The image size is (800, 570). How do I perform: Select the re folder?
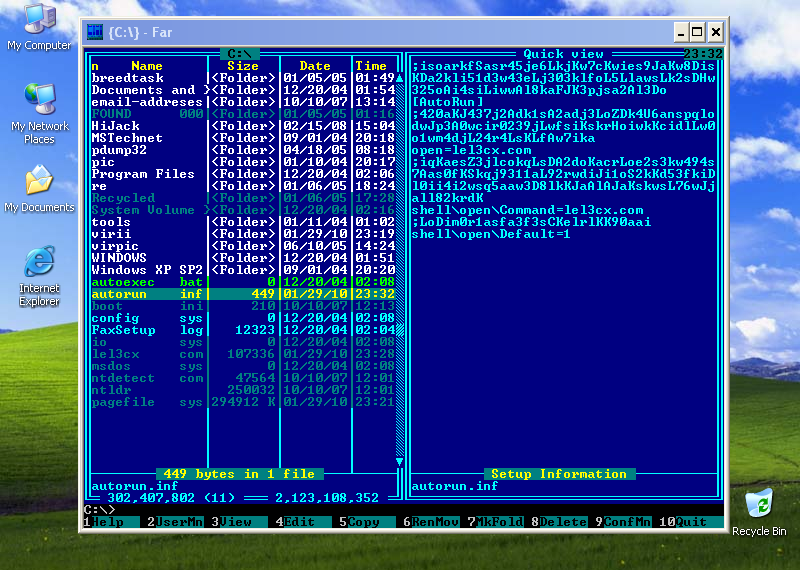click(x=243, y=186)
